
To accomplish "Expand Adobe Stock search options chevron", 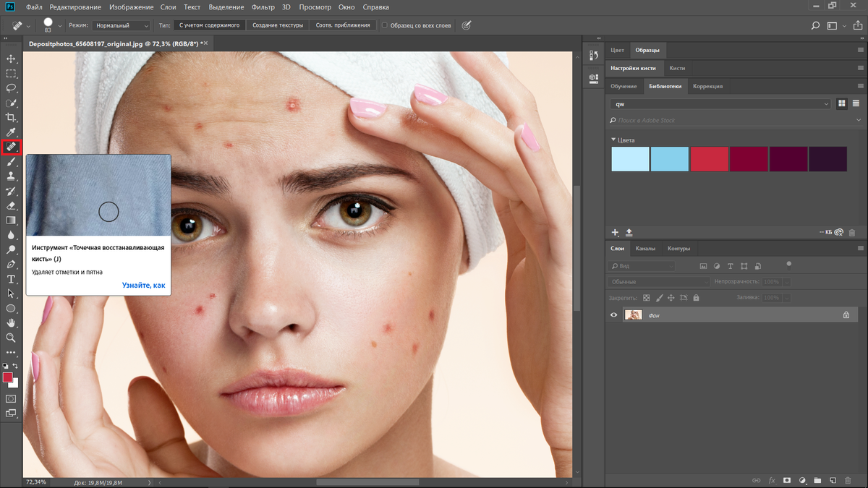I will click(x=859, y=120).
